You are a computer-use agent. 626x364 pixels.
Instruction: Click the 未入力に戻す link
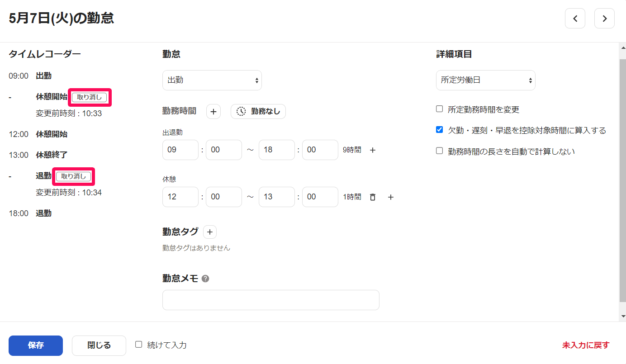pos(586,345)
